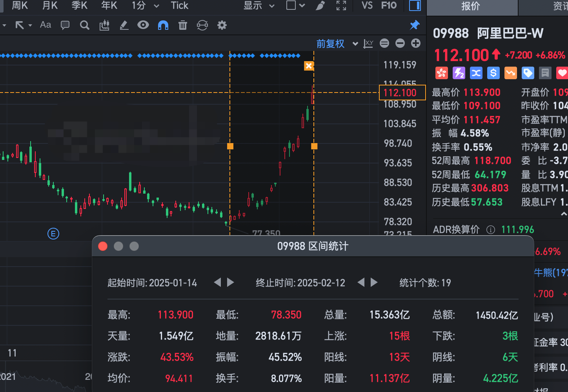This screenshot has width=568, height=392.
Task: Click the 总额 1450.42亿 value
Action: 497,315
